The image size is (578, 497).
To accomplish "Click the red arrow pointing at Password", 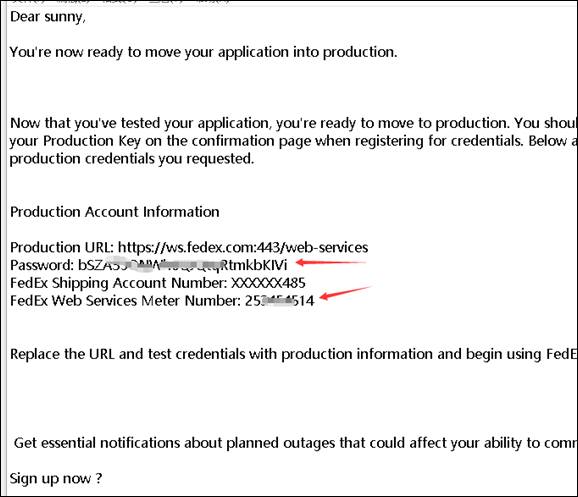I will (331, 263).
